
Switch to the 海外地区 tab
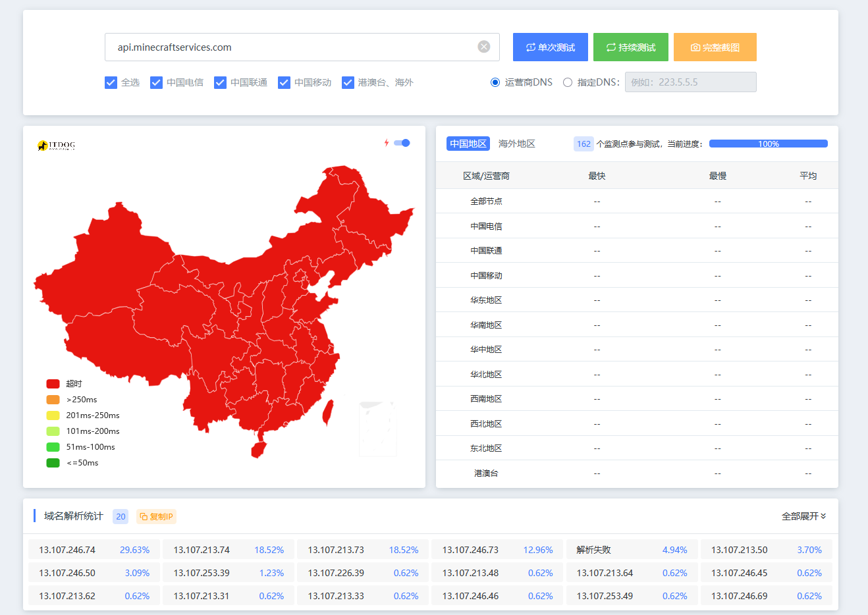516,144
